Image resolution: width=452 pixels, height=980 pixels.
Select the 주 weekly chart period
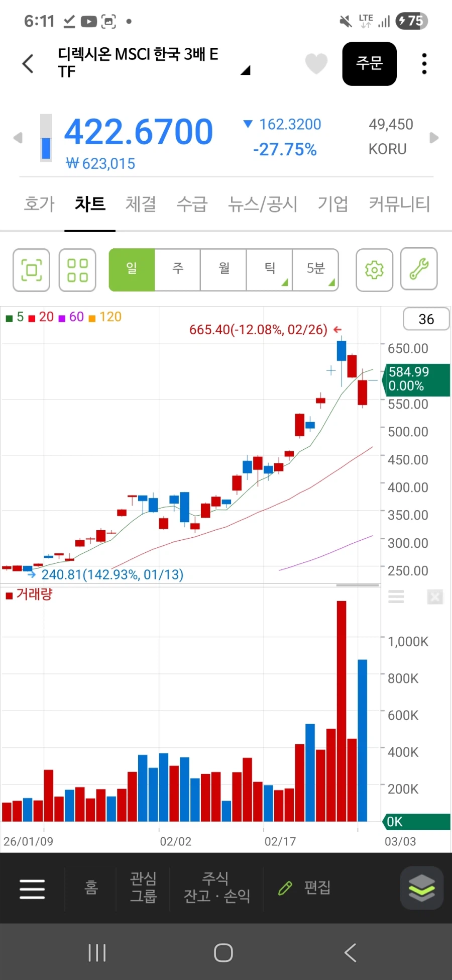178,269
